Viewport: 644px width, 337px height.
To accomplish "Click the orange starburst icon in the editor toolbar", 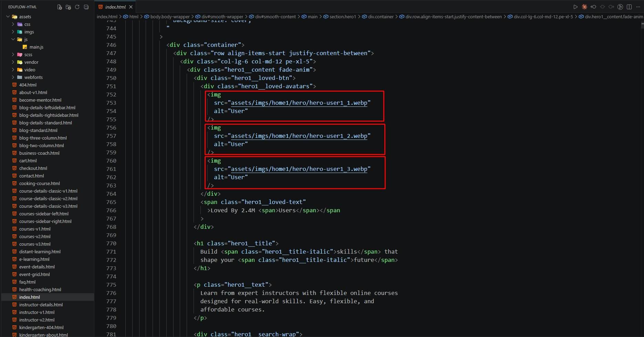I will click(x=584, y=7).
